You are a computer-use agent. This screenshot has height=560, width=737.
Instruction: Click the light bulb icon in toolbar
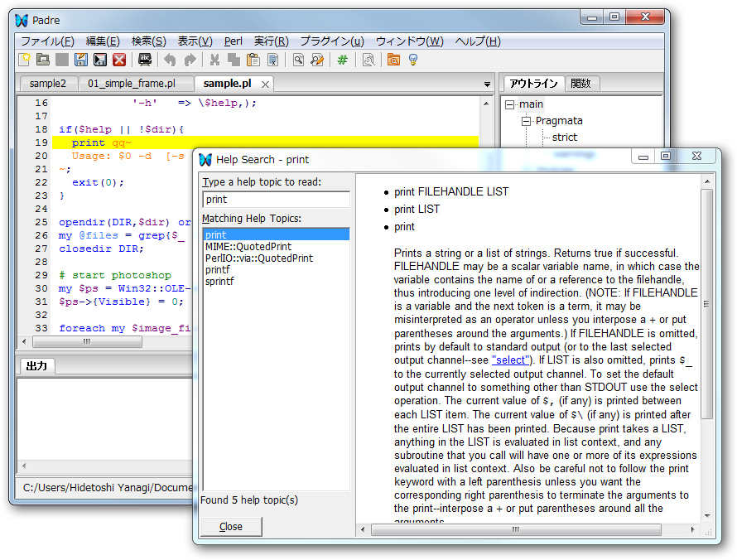[412, 60]
